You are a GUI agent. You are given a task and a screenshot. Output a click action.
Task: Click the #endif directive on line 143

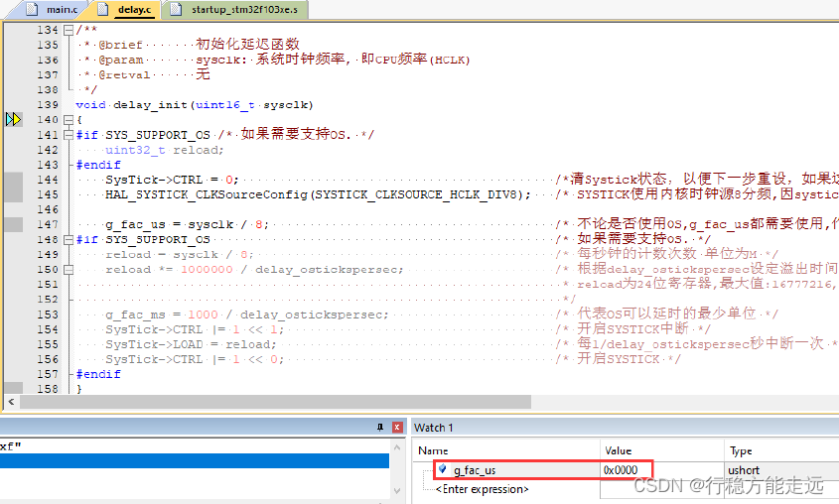98,165
